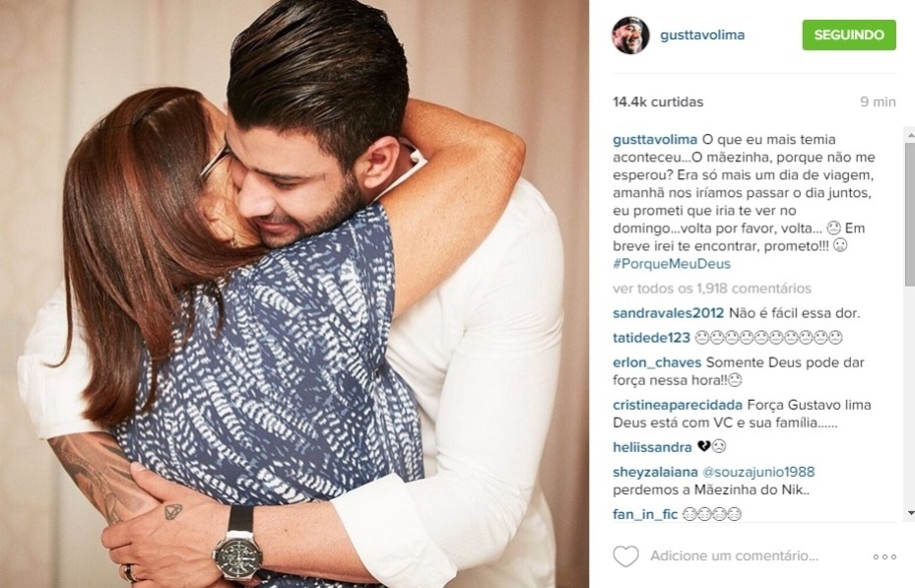Open the #PorqueMeuDeus hashtag link
Image resolution: width=915 pixels, height=588 pixels.
(672, 264)
